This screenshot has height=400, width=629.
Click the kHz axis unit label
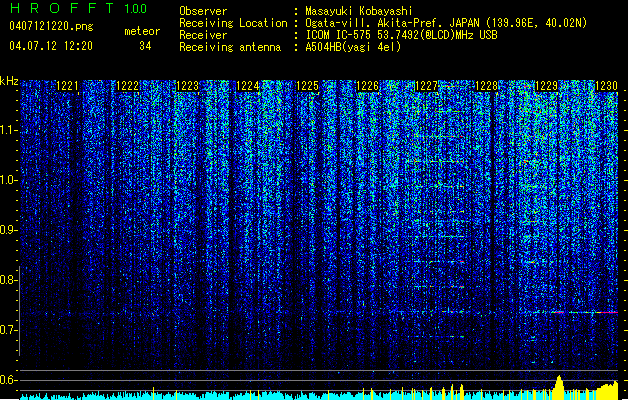coord(9,81)
